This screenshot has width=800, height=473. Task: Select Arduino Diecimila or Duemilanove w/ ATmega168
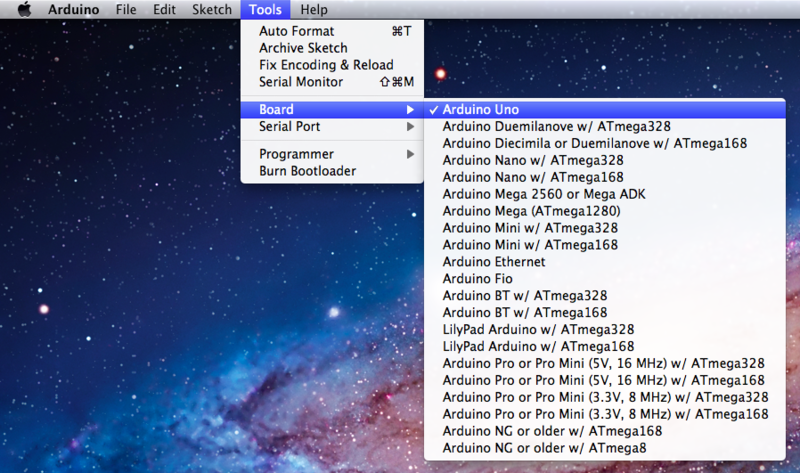(605, 143)
